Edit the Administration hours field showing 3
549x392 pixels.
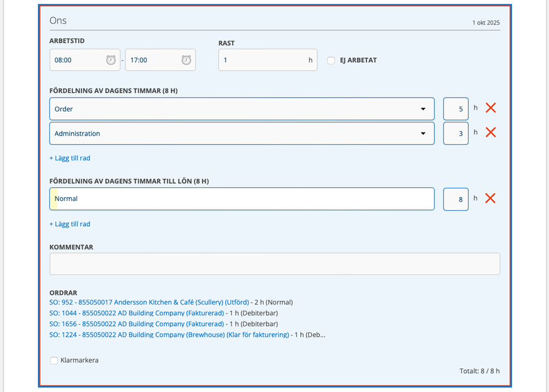coord(456,134)
